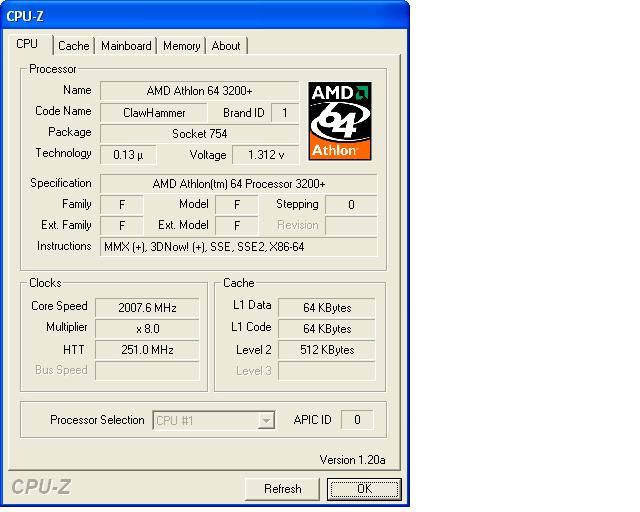Click the APIC ID value 0
This screenshot has height=512, width=640.
tap(357, 420)
